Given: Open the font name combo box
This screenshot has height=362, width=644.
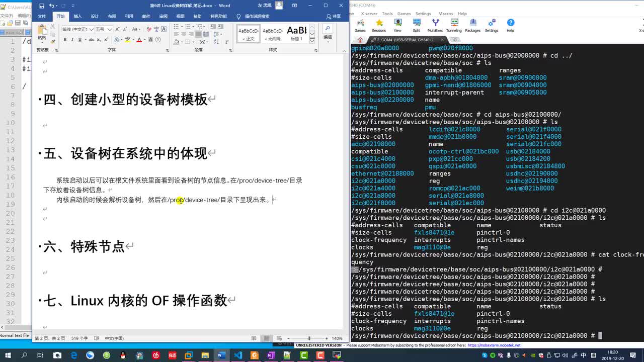Looking at the screenshot, I should 78,29.
